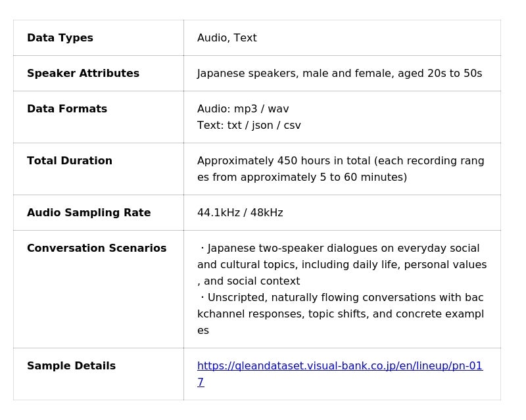526x420 pixels.
Task: Click the "44.1kHz / 48kHz" value
Action: (x=240, y=213)
